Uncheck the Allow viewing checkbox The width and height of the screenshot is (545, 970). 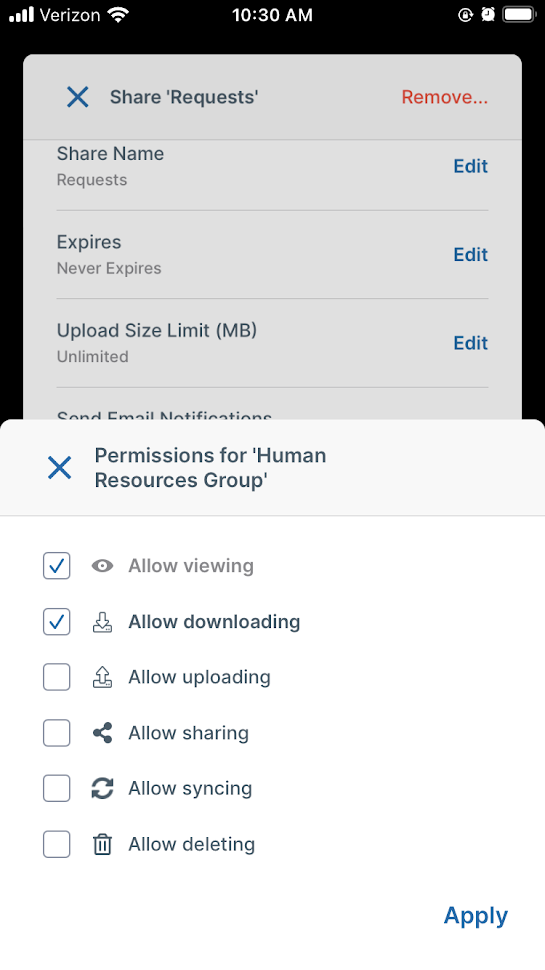[56, 566]
